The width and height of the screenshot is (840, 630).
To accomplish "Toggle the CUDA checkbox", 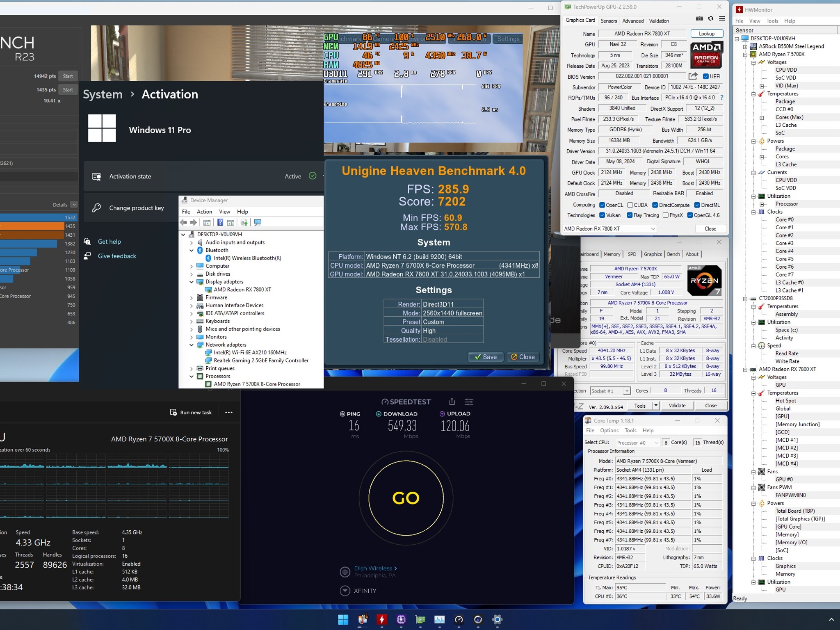I will (x=630, y=205).
